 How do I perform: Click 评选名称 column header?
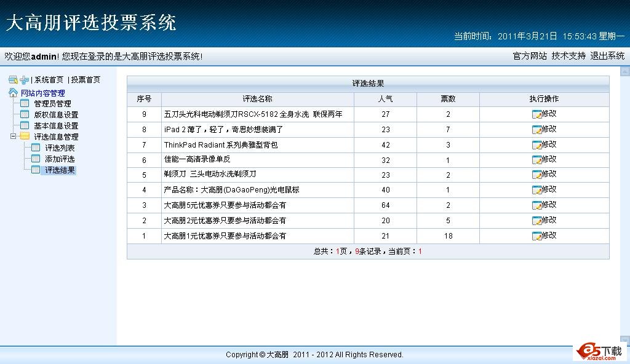[x=257, y=99]
